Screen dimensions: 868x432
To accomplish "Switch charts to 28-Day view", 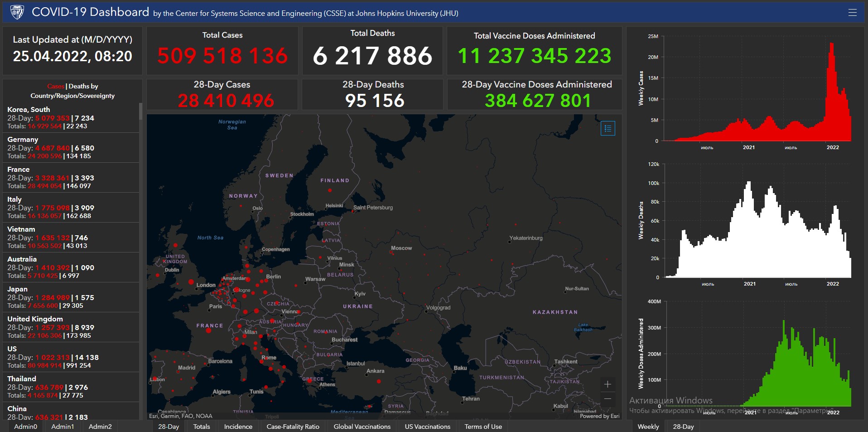I will [683, 427].
